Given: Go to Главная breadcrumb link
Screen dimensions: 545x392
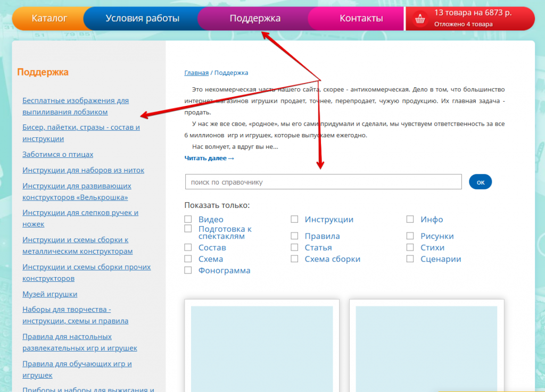Looking at the screenshot, I should pos(196,73).
